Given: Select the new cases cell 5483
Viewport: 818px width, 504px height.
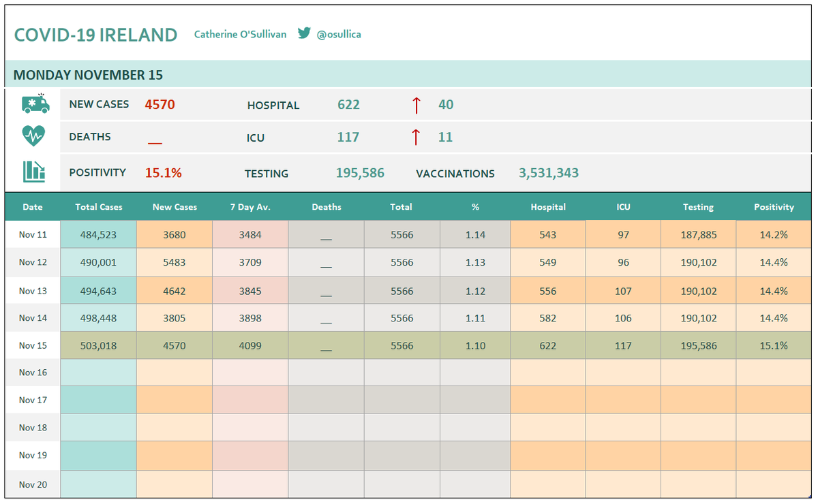Looking at the screenshot, I should click(175, 262).
